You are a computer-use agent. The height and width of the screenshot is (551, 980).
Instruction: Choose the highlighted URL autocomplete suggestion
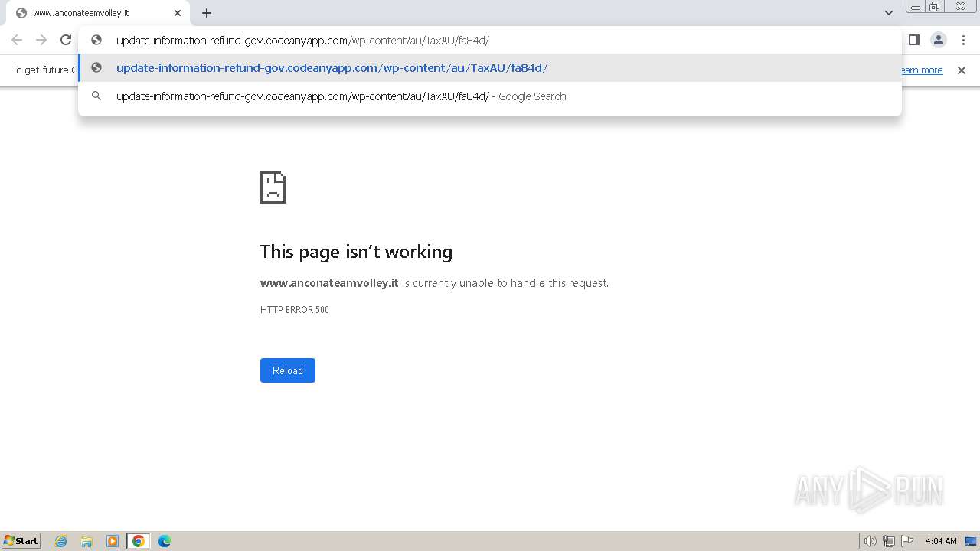tap(490, 68)
